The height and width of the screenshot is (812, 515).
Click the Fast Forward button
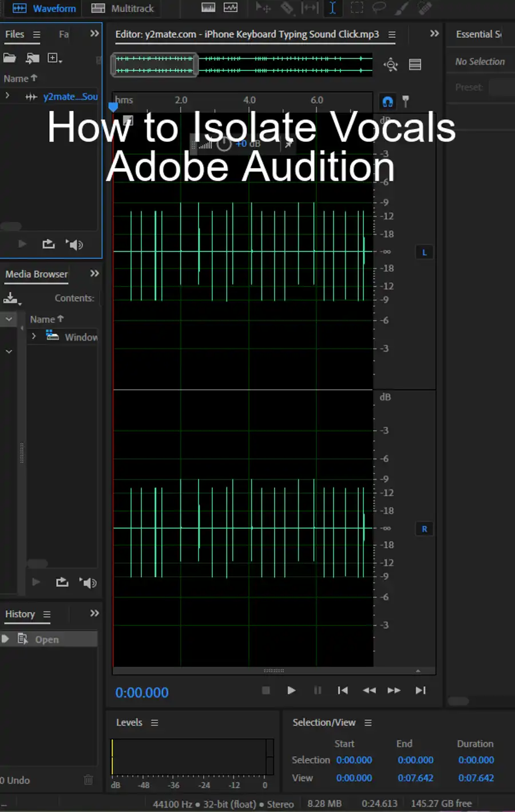tap(394, 690)
